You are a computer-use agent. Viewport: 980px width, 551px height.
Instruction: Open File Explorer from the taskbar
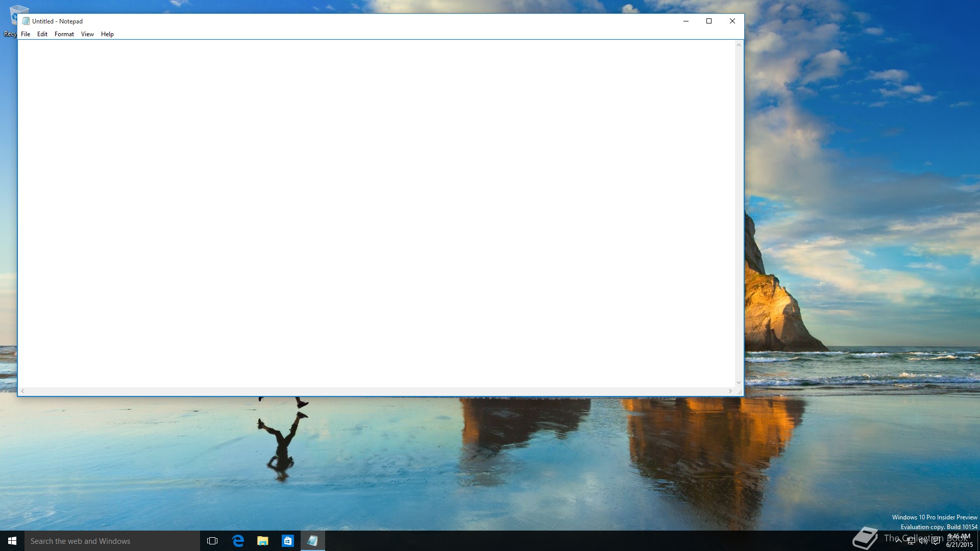(x=263, y=541)
